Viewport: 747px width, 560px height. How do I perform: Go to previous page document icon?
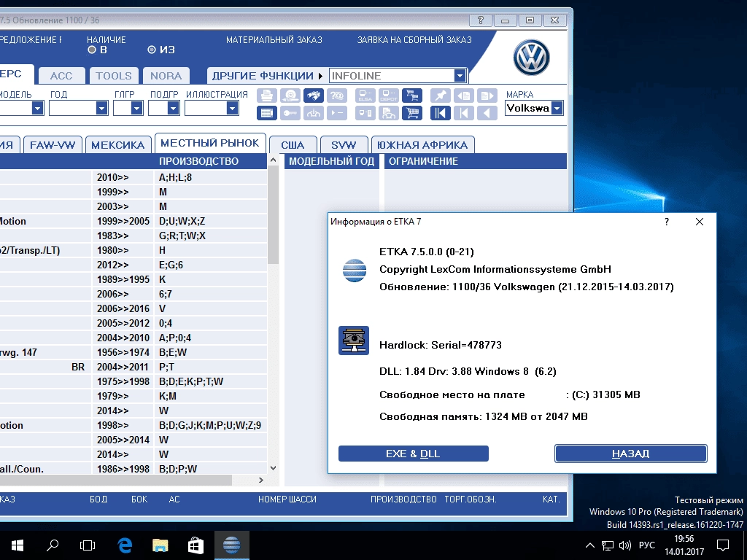[464, 96]
